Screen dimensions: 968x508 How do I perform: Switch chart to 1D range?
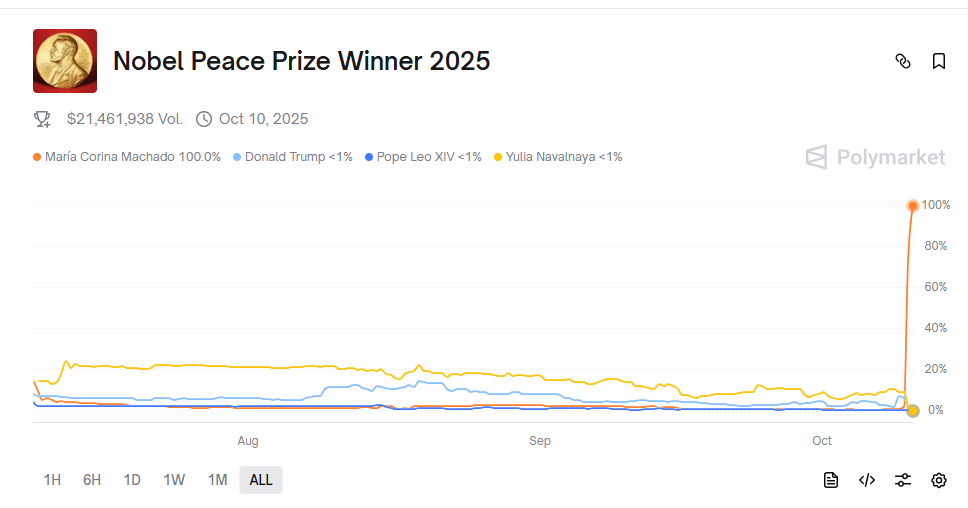pyautogui.click(x=132, y=480)
